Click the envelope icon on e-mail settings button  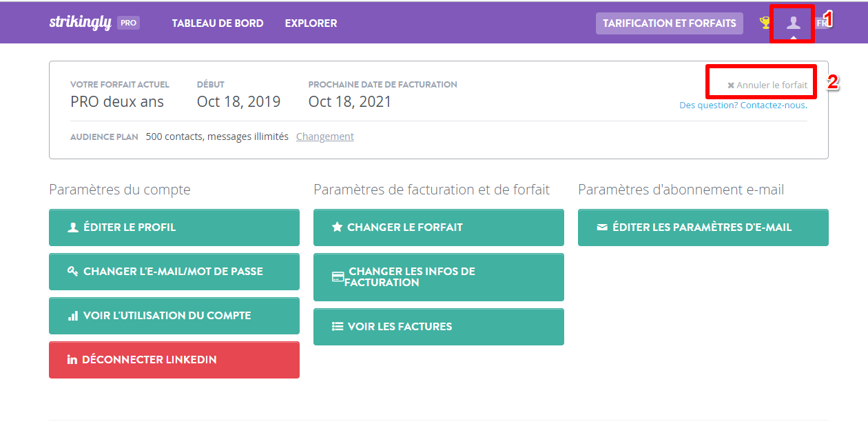click(x=602, y=228)
